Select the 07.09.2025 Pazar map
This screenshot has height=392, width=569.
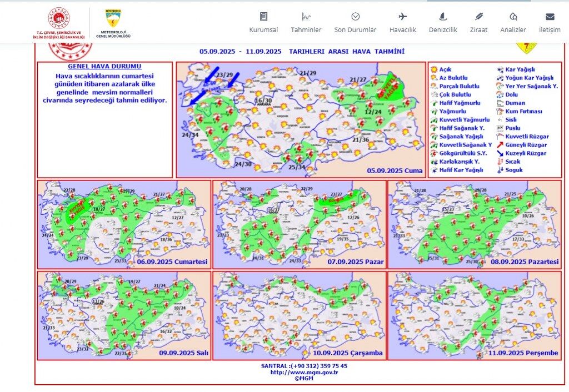tap(300, 224)
